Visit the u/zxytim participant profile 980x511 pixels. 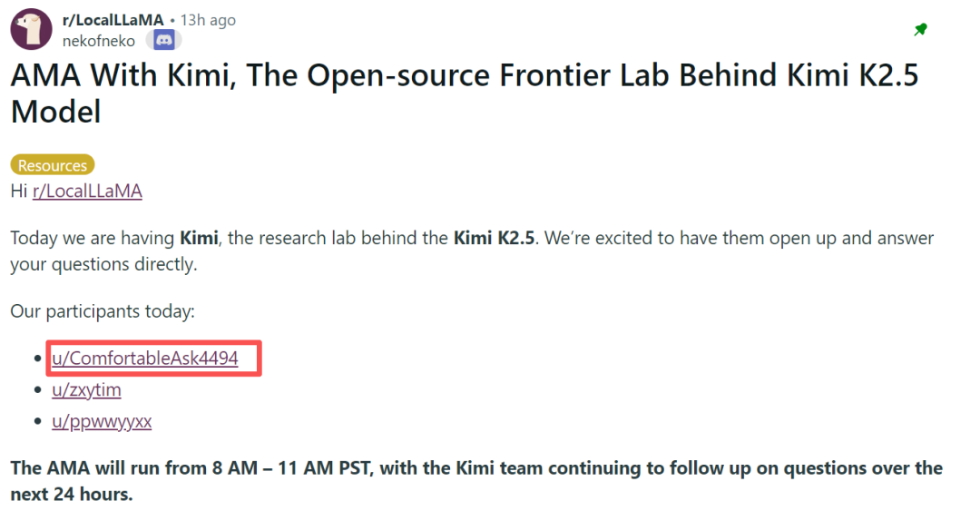pyautogui.click(x=86, y=390)
